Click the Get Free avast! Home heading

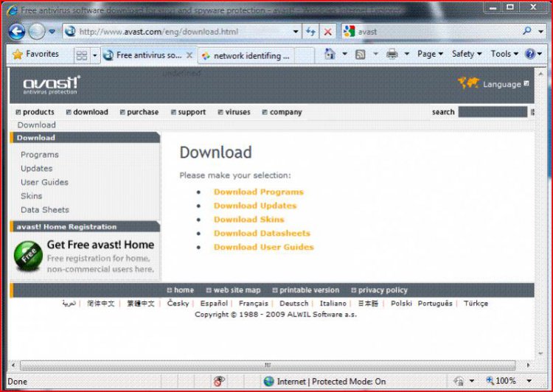[100, 245]
